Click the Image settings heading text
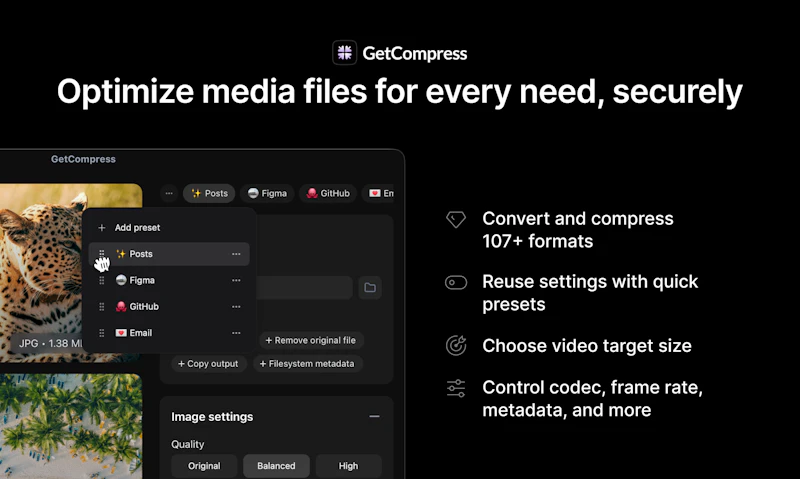The height and width of the screenshot is (479, 800). [x=212, y=417]
